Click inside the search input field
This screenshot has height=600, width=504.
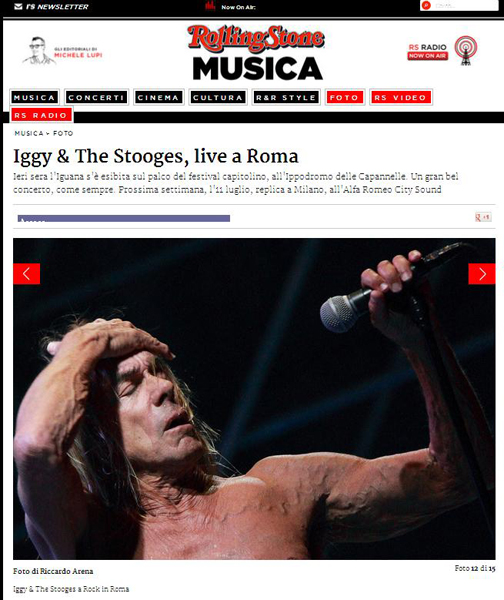[464, 5]
